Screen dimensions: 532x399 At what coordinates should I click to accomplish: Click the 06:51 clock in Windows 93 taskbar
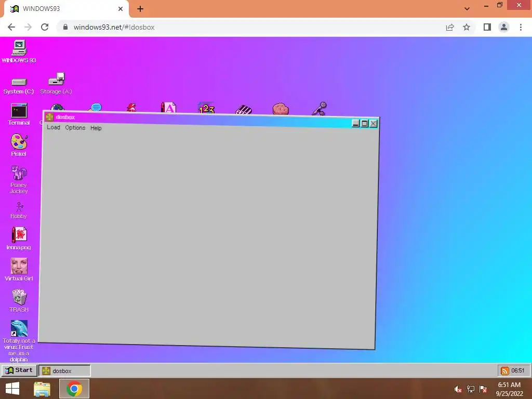pyautogui.click(x=518, y=370)
